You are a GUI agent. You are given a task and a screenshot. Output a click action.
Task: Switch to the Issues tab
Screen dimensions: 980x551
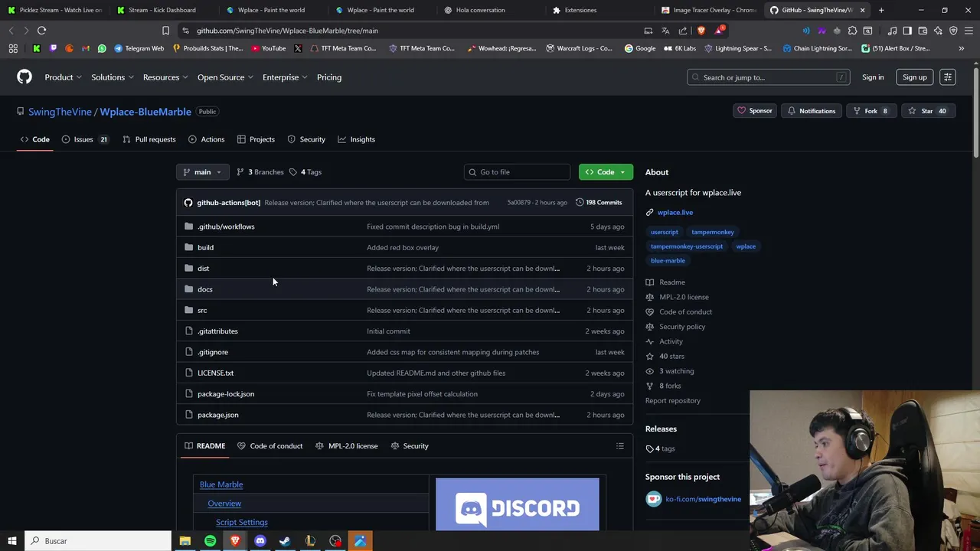point(84,139)
